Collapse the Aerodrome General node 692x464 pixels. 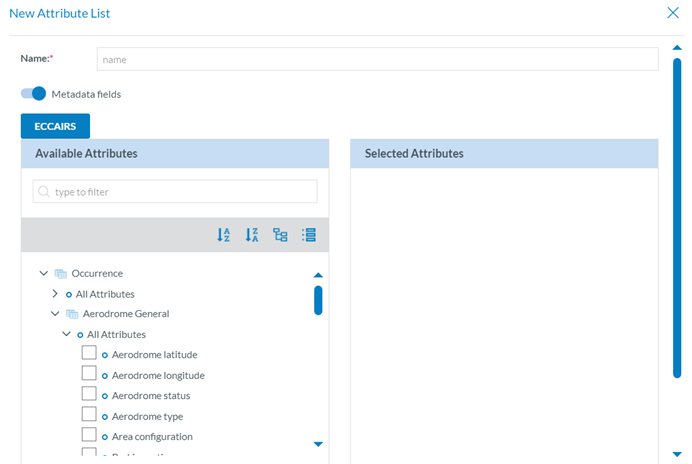coord(55,314)
